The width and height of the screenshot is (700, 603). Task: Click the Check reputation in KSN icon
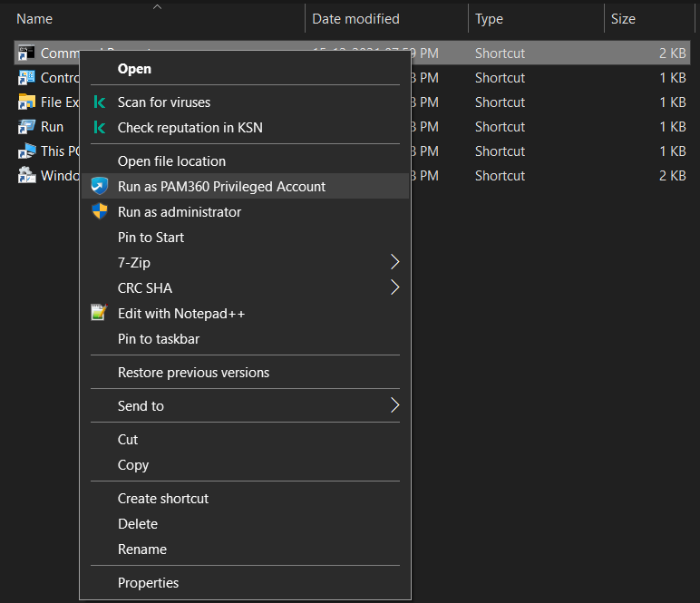click(100, 128)
